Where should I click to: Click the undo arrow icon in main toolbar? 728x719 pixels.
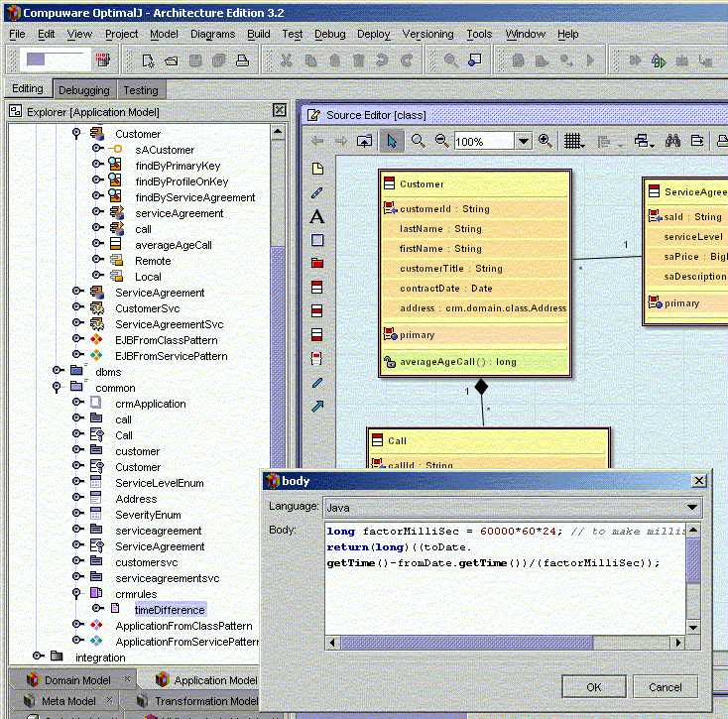382,60
